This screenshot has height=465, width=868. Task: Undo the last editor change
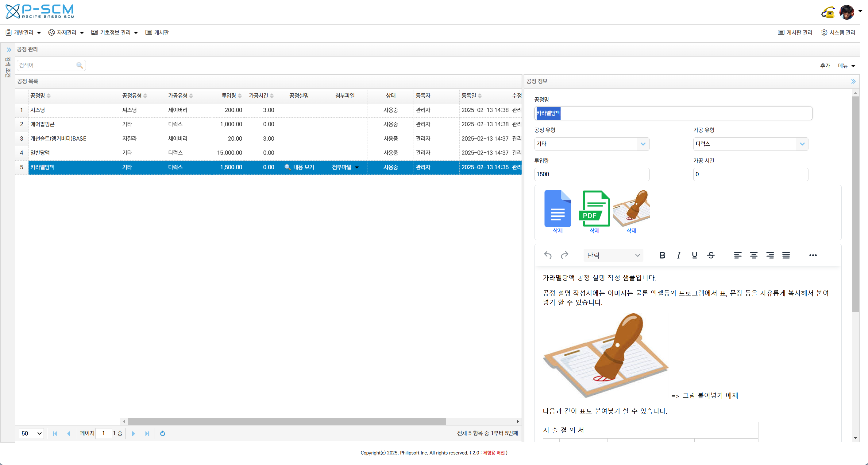548,255
